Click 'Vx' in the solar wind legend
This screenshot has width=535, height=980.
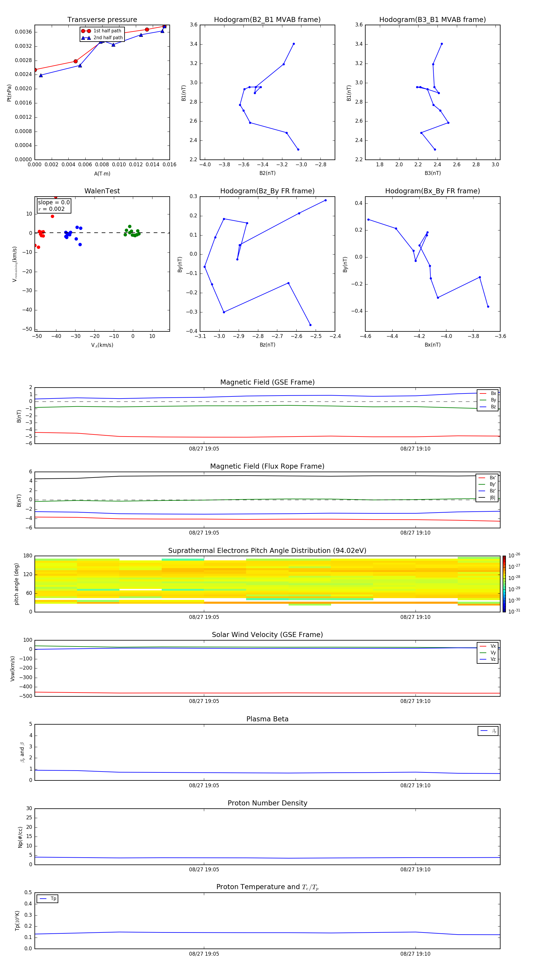[488, 646]
